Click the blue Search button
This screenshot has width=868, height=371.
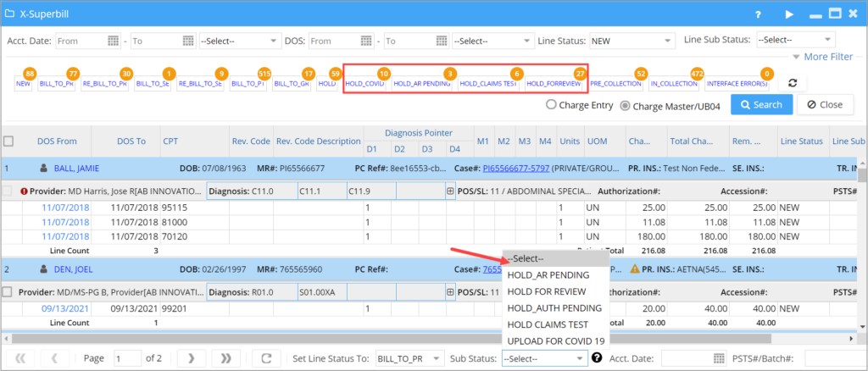761,105
